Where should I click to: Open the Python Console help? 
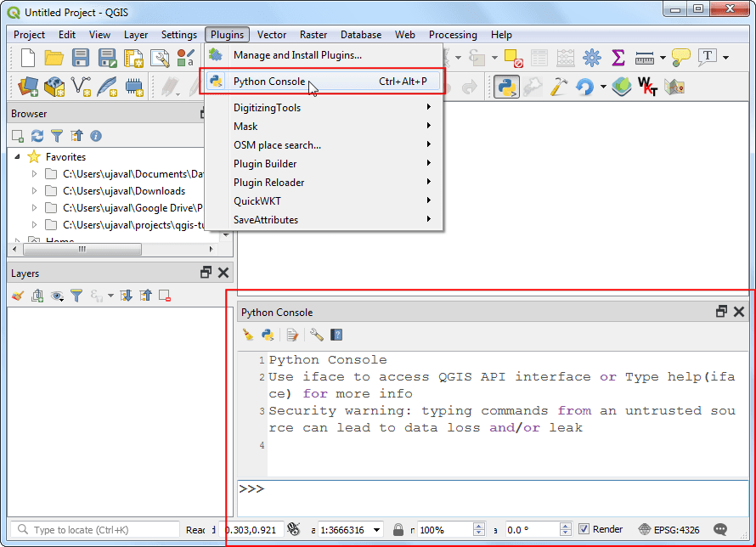click(336, 335)
